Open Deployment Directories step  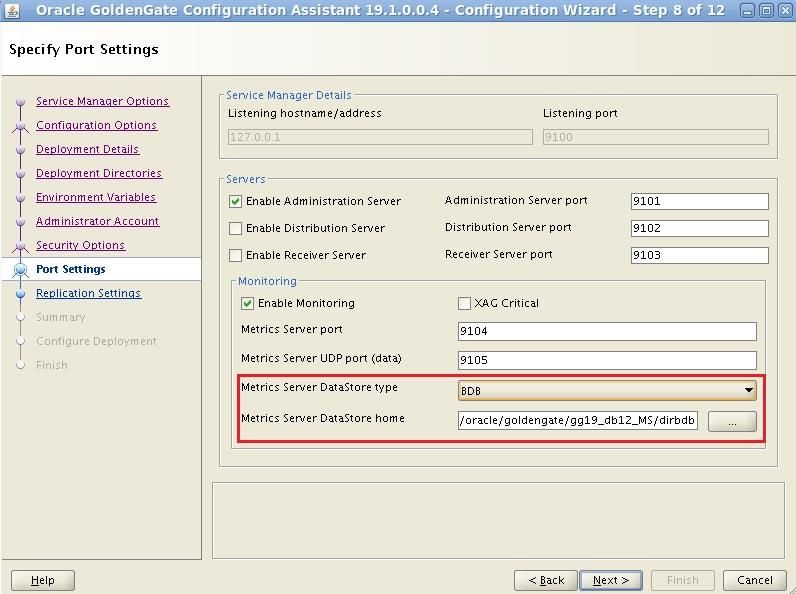[x=99, y=173]
